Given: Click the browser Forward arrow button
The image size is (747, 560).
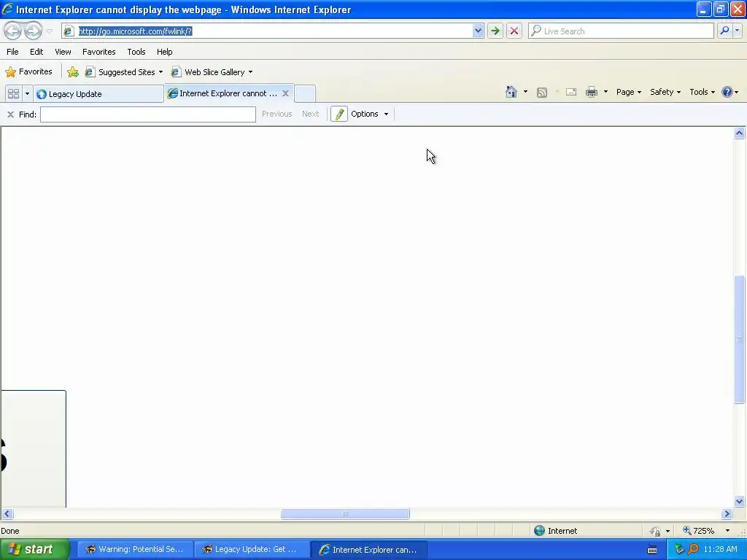Looking at the screenshot, I should [x=33, y=31].
